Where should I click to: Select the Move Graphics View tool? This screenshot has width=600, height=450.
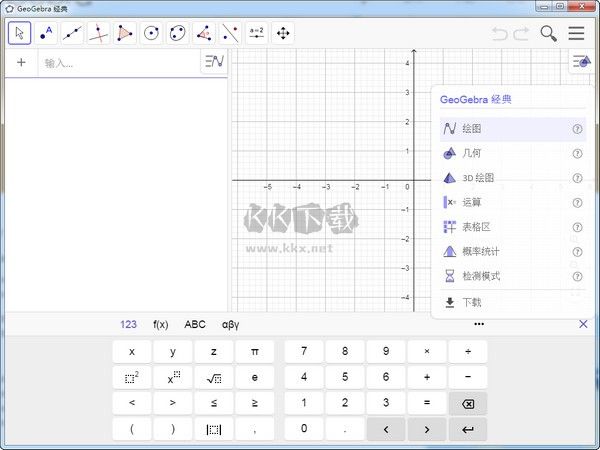click(x=283, y=33)
